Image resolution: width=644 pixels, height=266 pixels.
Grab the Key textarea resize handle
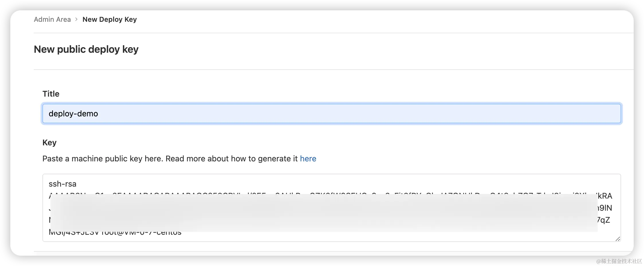618,239
